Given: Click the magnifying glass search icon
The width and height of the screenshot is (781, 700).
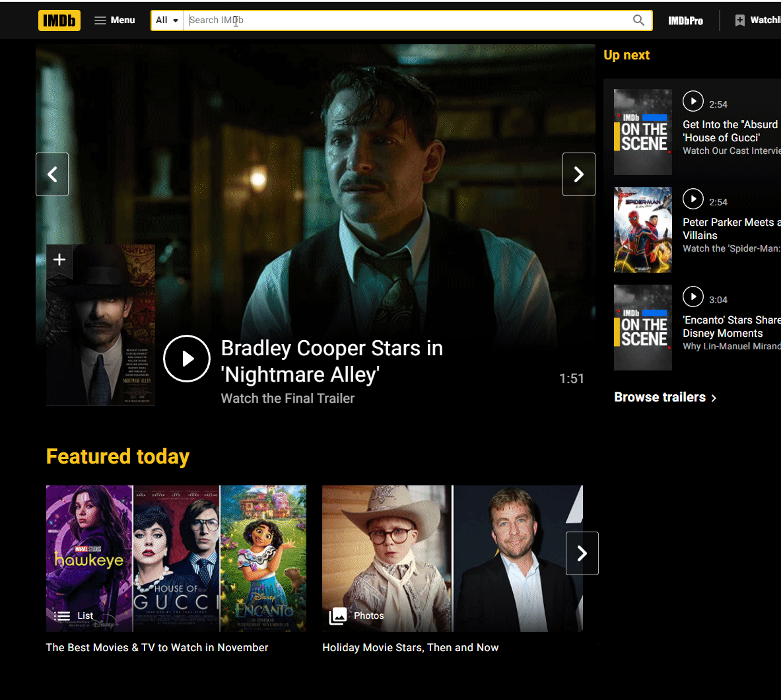Looking at the screenshot, I should coord(638,20).
